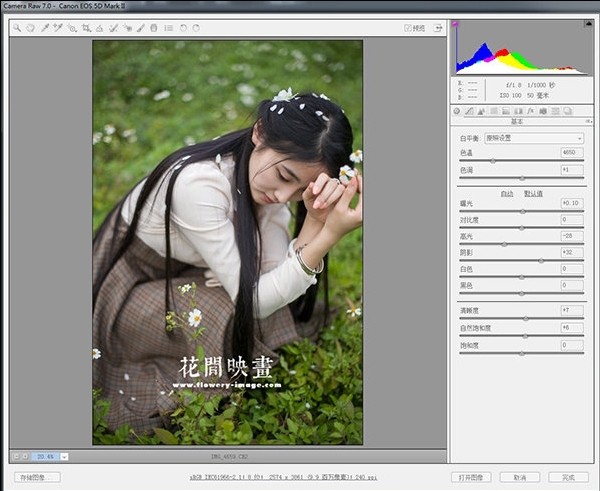Open the 白平衡 white balance dropdown
600x491 pixels.
pos(534,138)
